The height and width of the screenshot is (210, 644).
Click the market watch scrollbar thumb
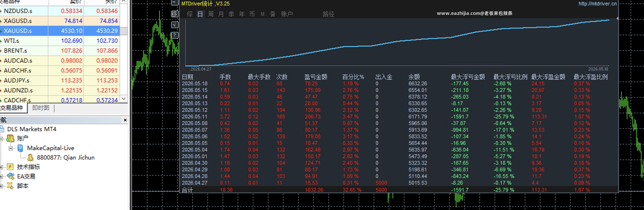click(x=124, y=31)
